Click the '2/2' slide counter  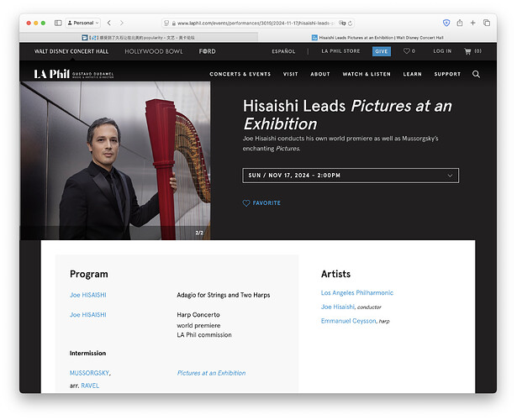[199, 233]
